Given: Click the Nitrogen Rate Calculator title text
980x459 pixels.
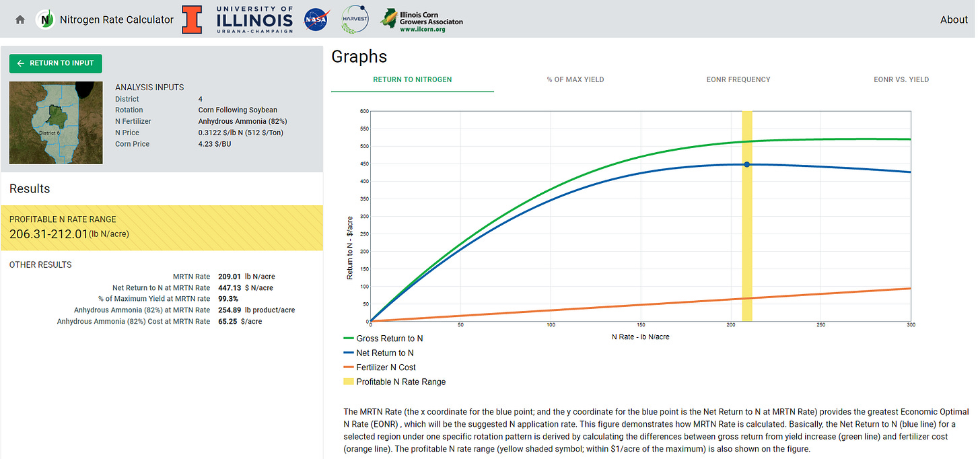Looking at the screenshot, I should [117, 20].
